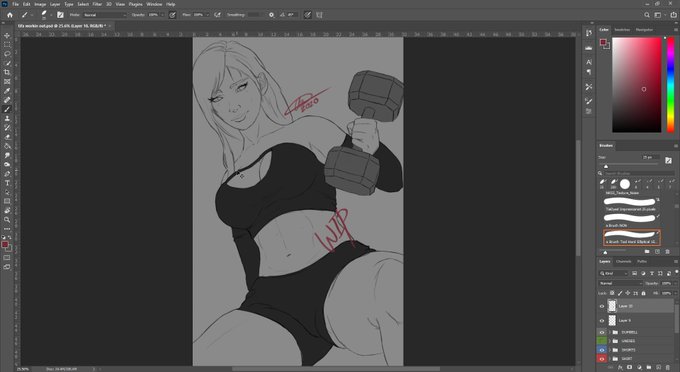This screenshot has width=680, height=372.
Task: Toggle pressure for size button
Action: click(x=307, y=15)
